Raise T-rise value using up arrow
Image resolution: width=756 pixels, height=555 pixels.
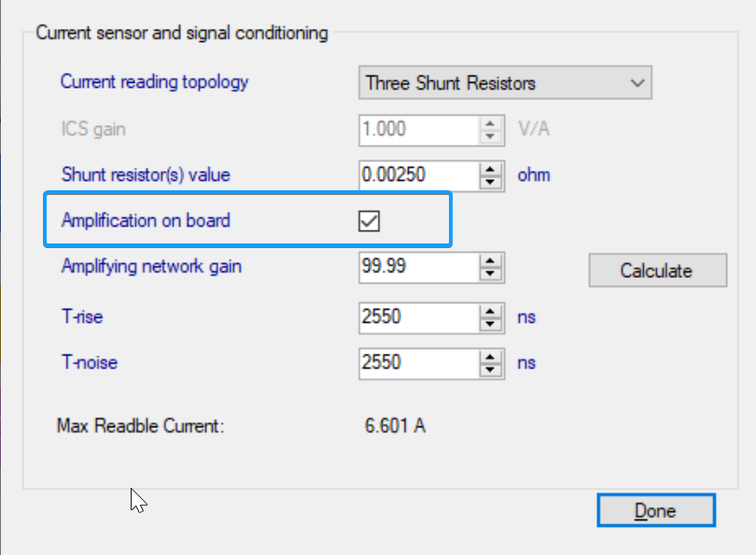coord(490,312)
